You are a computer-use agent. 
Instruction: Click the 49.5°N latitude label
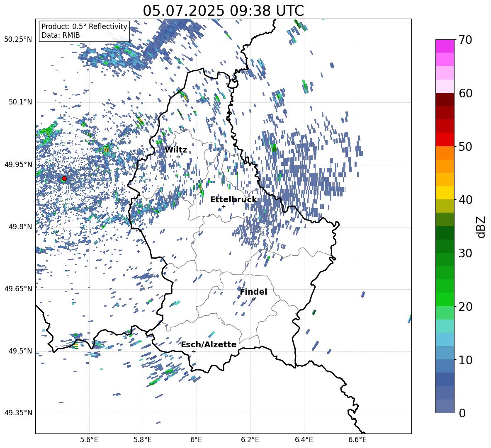(x=20, y=351)
